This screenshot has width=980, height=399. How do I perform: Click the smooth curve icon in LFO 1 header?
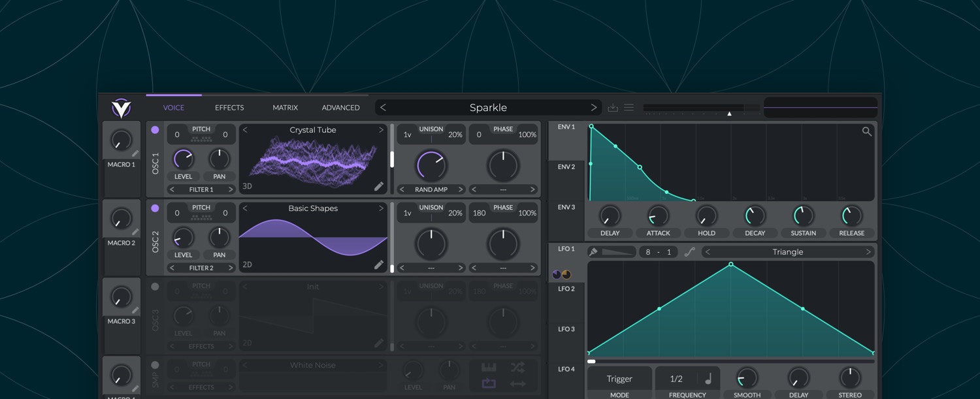point(690,251)
